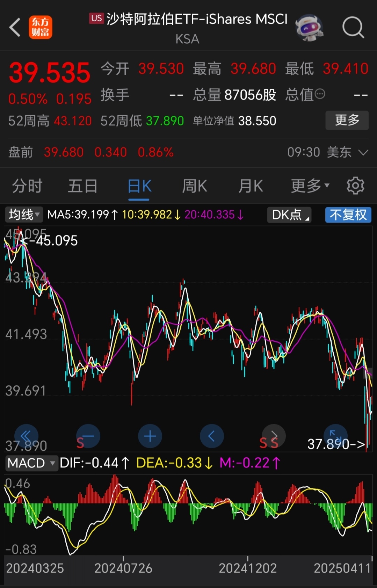Tap the DIF:-0.44 readout
The width and height of the screenshot is (377, 588).
coord(95,463)
